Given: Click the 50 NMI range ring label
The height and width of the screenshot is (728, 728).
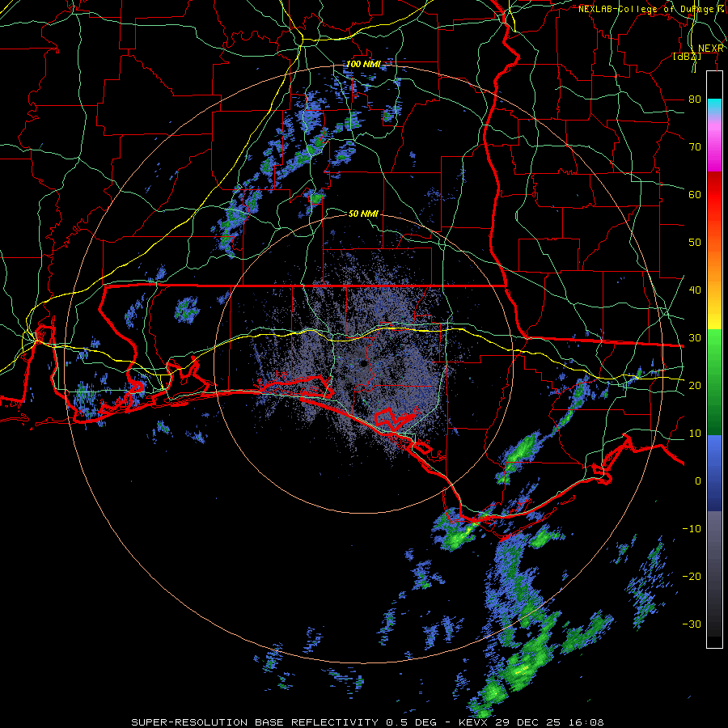Looking at the screenshot, I should pos(363,214).
